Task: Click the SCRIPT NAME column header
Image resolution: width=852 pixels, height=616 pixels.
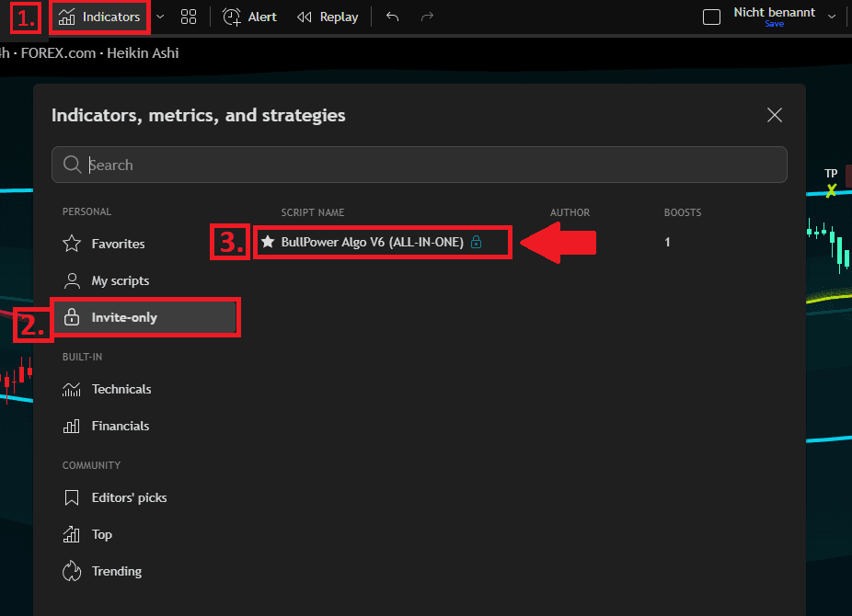Action: (x=313, y=212)
